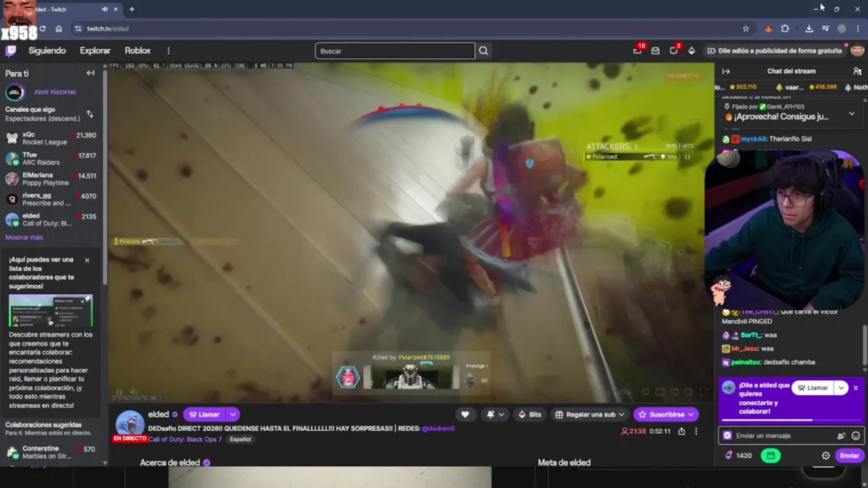Image resolution: width=868 pixels, height=488 pixels.
Task: Click the Get Bits diamond icon
Action: (x=691, y=51)
